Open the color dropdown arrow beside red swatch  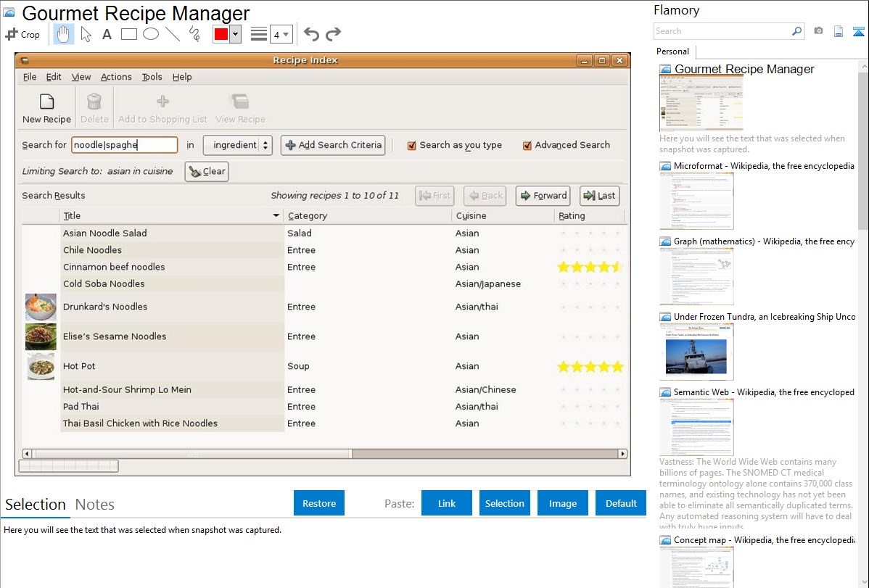tap(235, 34)
